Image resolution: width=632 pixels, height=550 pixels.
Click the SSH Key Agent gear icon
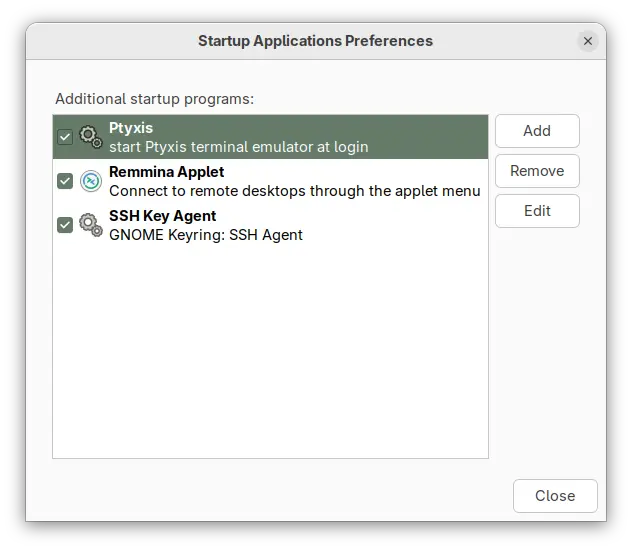pos(90,225)
